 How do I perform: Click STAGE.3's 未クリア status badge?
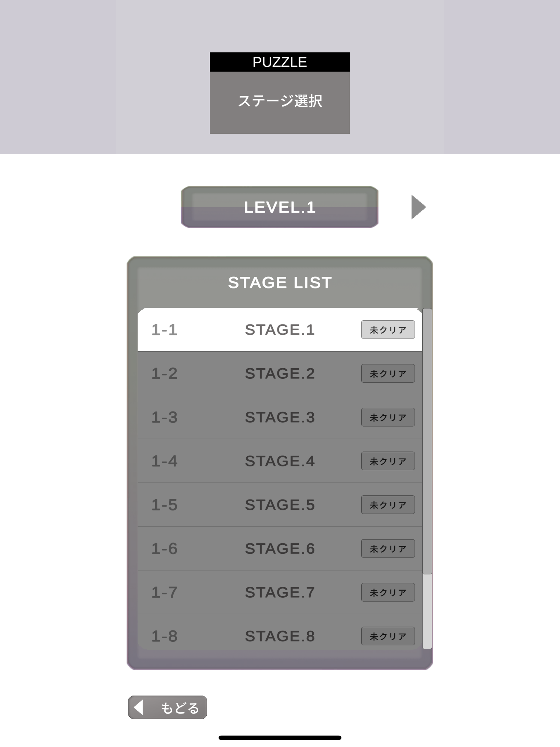tap(388, 417)
